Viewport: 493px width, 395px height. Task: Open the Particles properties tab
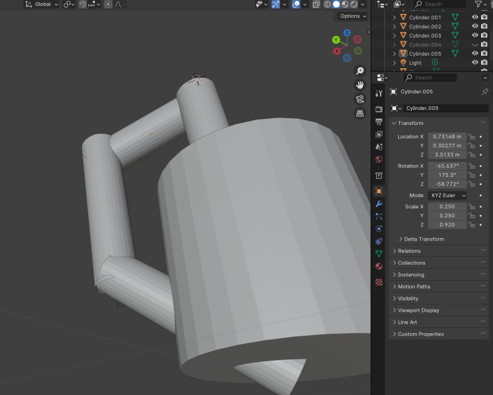(x=379, y=216)
